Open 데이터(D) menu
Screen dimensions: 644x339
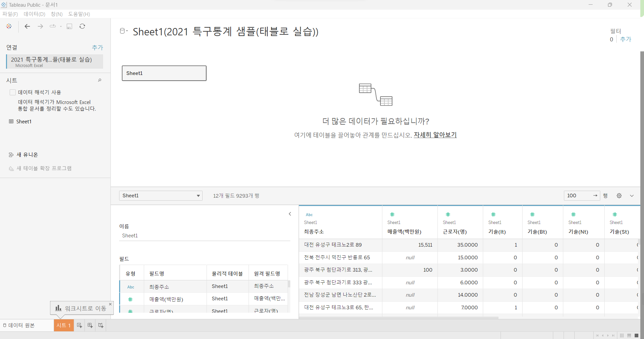coord(34,14)
